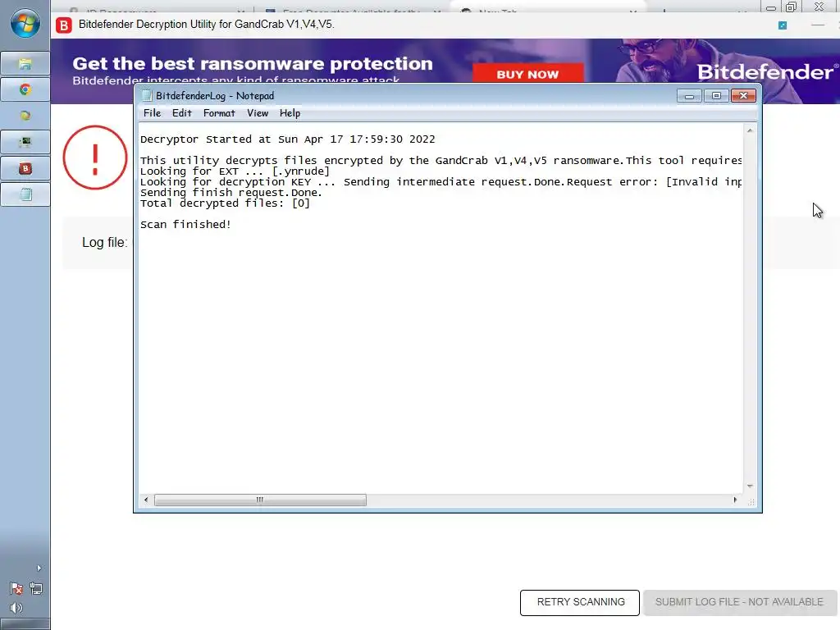Click the red exclamation warning icon
The image size is (840, 630).
pos(95,157)
